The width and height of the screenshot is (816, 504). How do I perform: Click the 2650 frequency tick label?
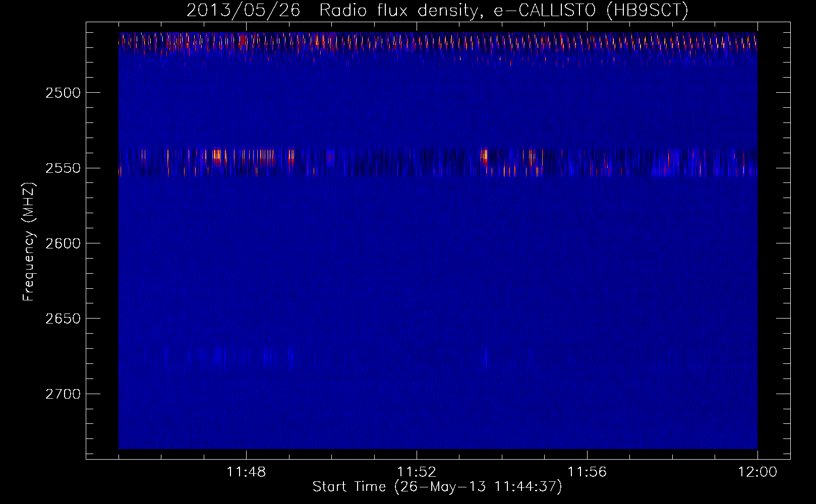tap(63, 319)
